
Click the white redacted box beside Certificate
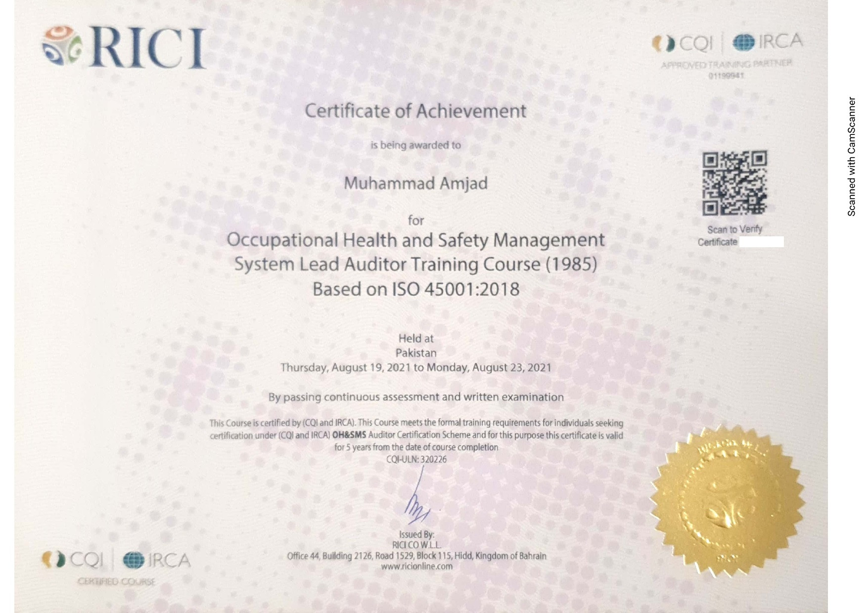point(761,242)
